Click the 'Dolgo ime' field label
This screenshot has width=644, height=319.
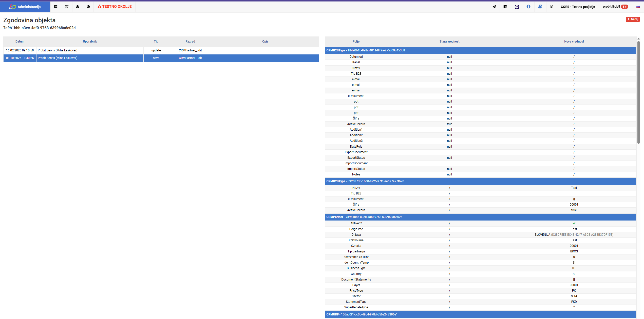(356, 229)
